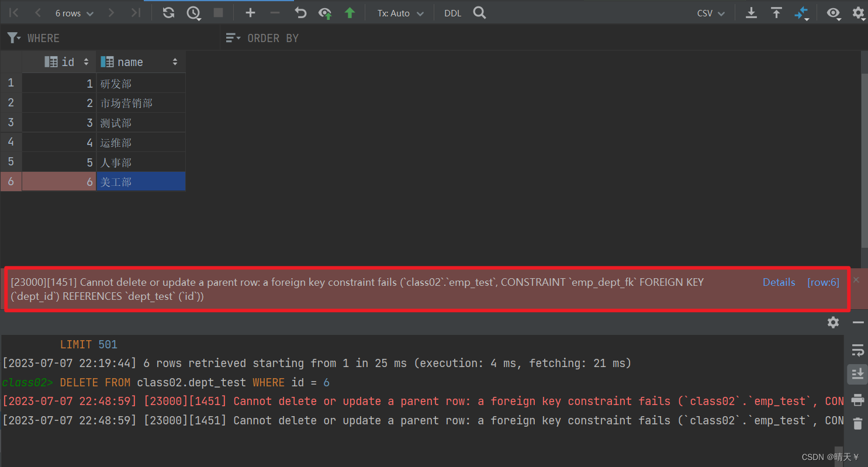Image resolution: width=868 pixels, height=467 pixels.
Task: Toggle soft-wrap in the console
Action: click(858, 350)
